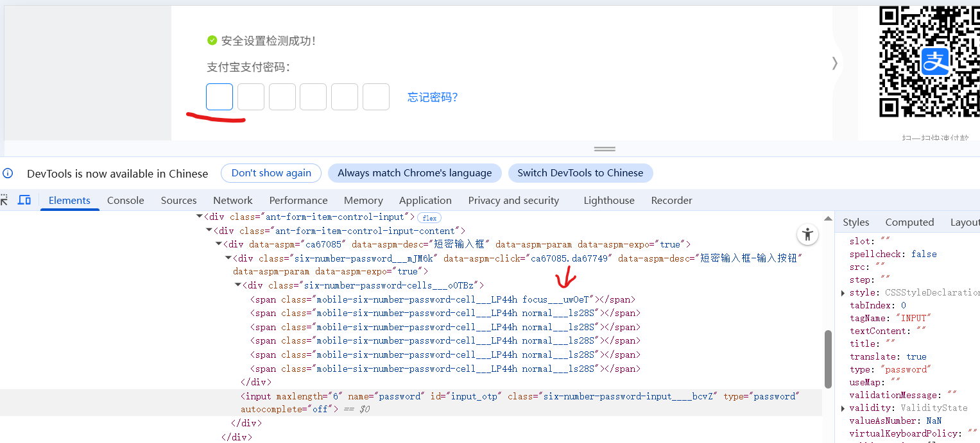Click the 'tabIndex: 0' property
Screen dimensions: 980x443
(878, 305)
